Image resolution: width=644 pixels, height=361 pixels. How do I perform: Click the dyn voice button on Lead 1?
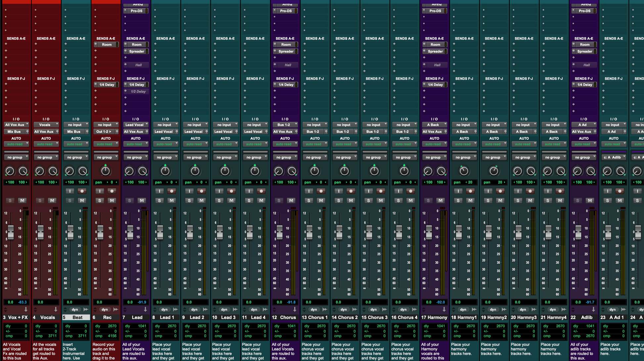164,310
